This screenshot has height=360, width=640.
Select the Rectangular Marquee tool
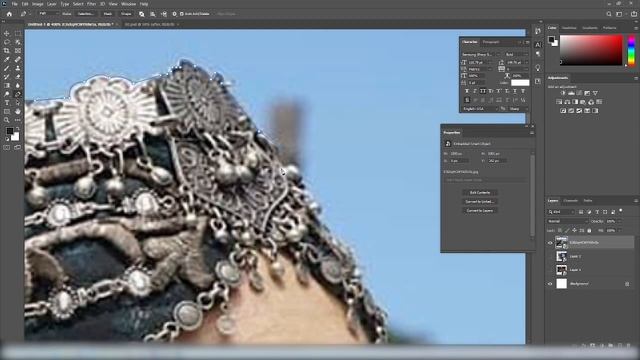pos(18,33)
